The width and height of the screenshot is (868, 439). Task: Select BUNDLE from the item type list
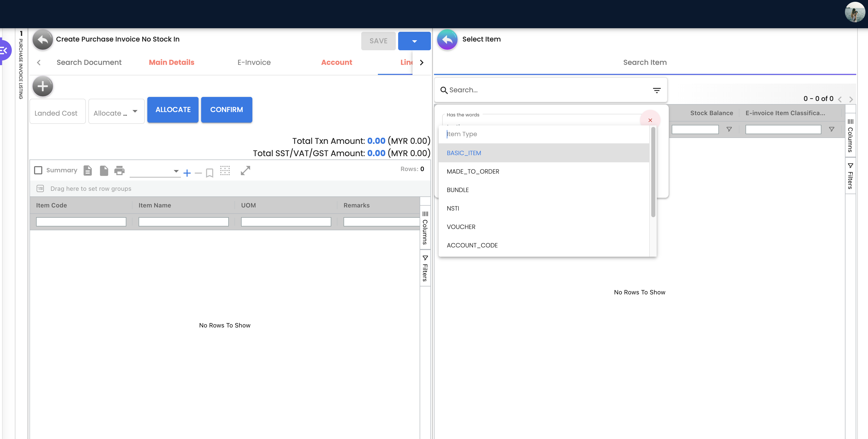coord(543,190)
